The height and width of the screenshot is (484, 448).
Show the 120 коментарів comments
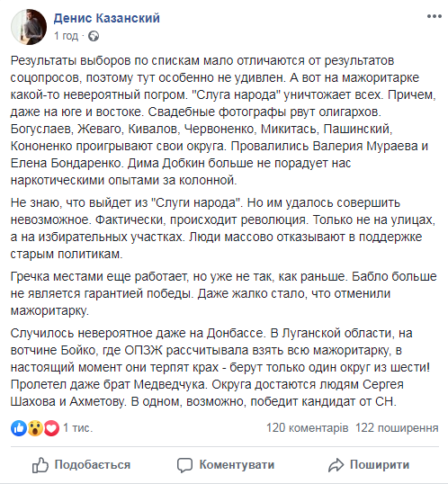307,428
